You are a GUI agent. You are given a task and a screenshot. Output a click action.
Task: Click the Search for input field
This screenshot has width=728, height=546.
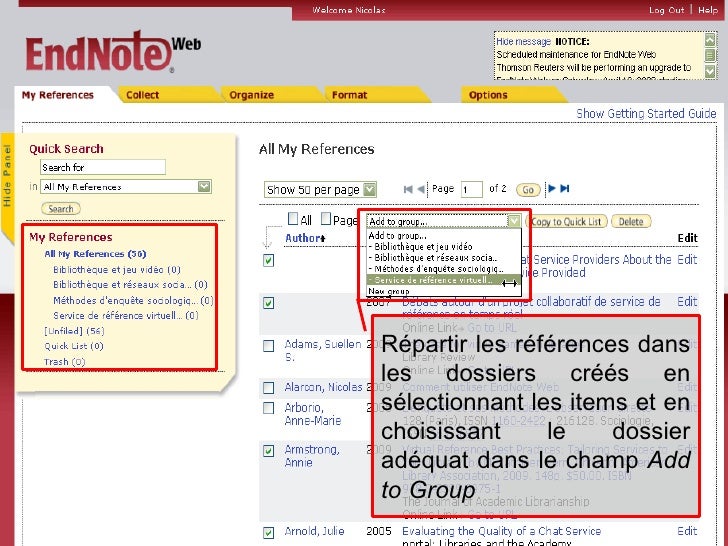pos(103,167)
